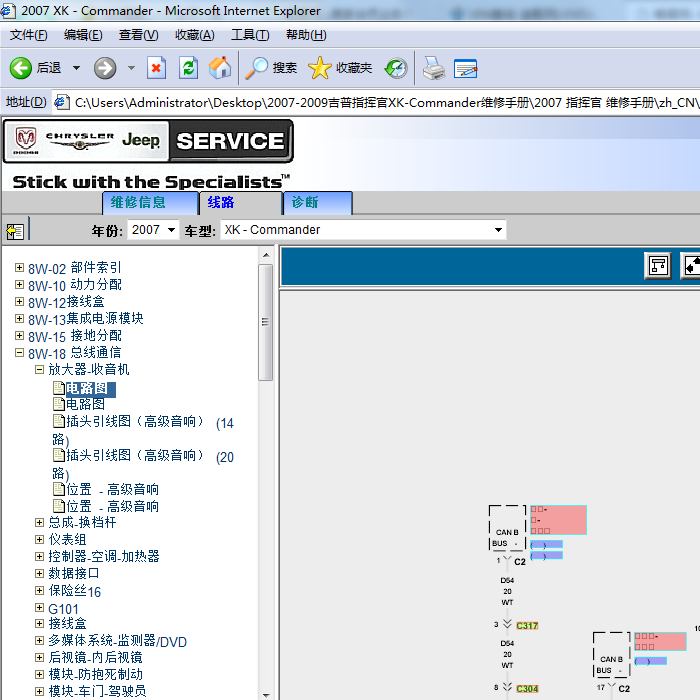The image size is (700, 700).
Task: Switch to the 维修信息 tab
Action: [138, 203]
